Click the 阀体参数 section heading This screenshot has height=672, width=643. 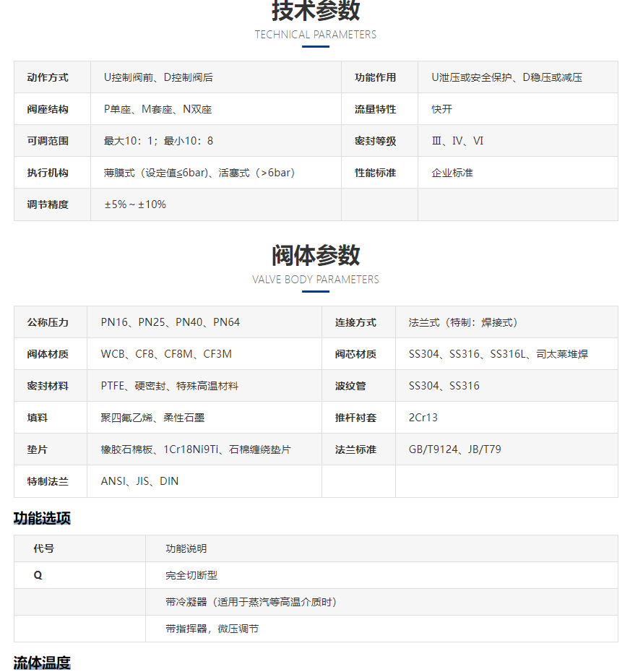click(316, 255)
